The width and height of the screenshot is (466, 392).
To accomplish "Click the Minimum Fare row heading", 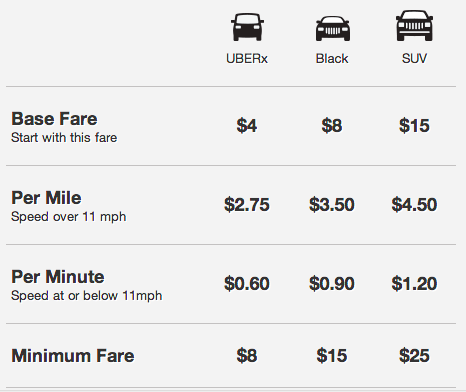I will point(73,356).
